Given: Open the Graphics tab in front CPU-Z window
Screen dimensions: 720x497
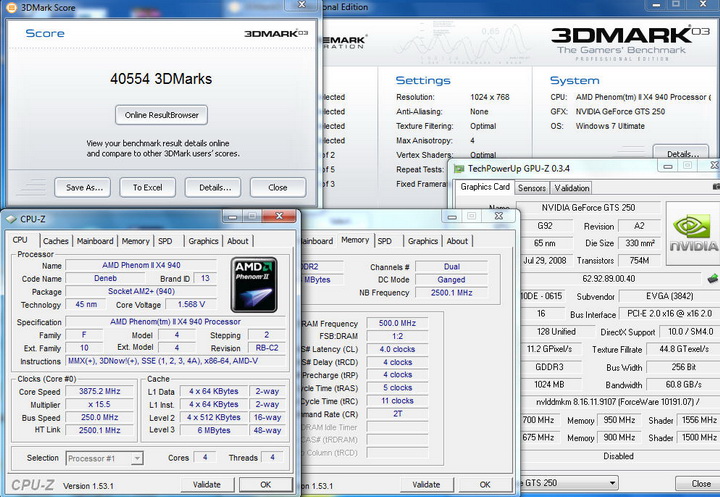Looking at the screenshot, I should tap(203, 241).
